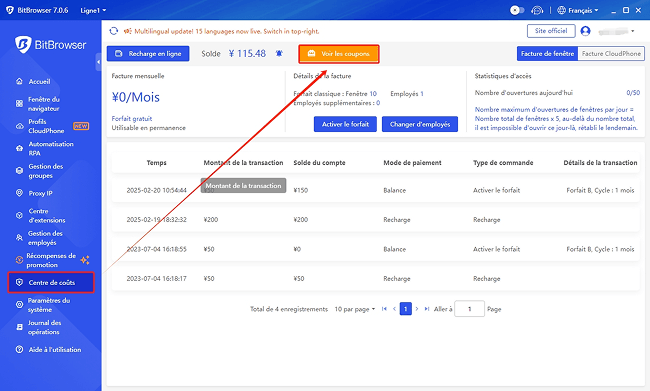Go to Automatisation RPA
The image size is (650, 391).
51,148
